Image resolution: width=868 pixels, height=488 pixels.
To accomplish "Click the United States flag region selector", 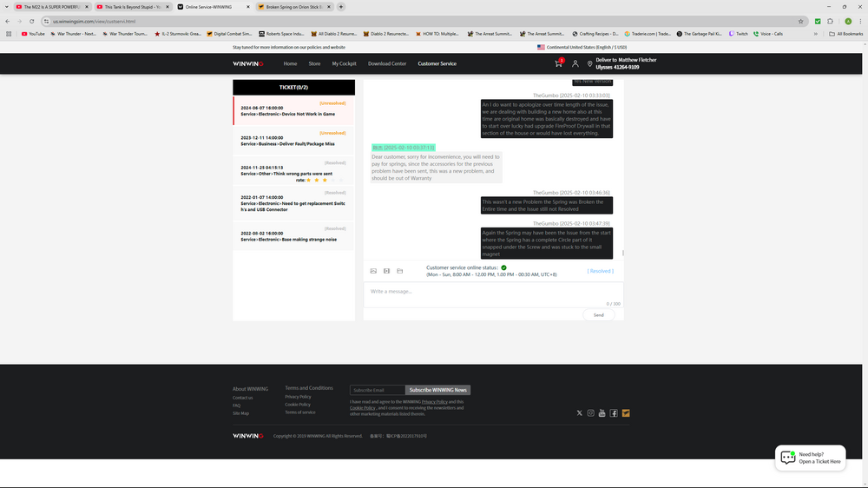I will point(541,47).
